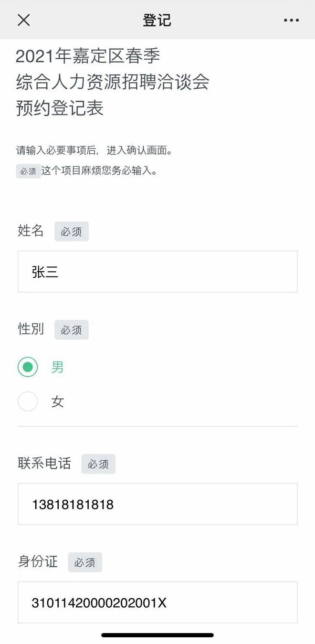Click the 预约登记表 form heading
The width and height of the screenshot is (315, 644).
point(60,108)
